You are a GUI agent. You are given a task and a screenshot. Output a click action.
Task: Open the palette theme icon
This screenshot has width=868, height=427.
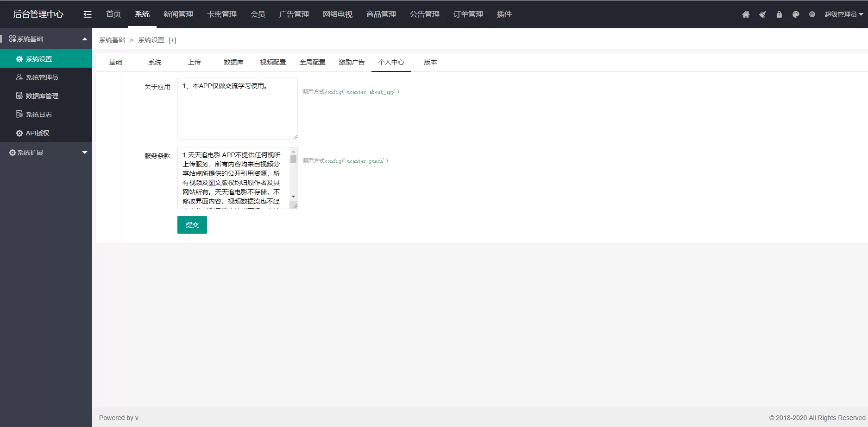(796, 14)
